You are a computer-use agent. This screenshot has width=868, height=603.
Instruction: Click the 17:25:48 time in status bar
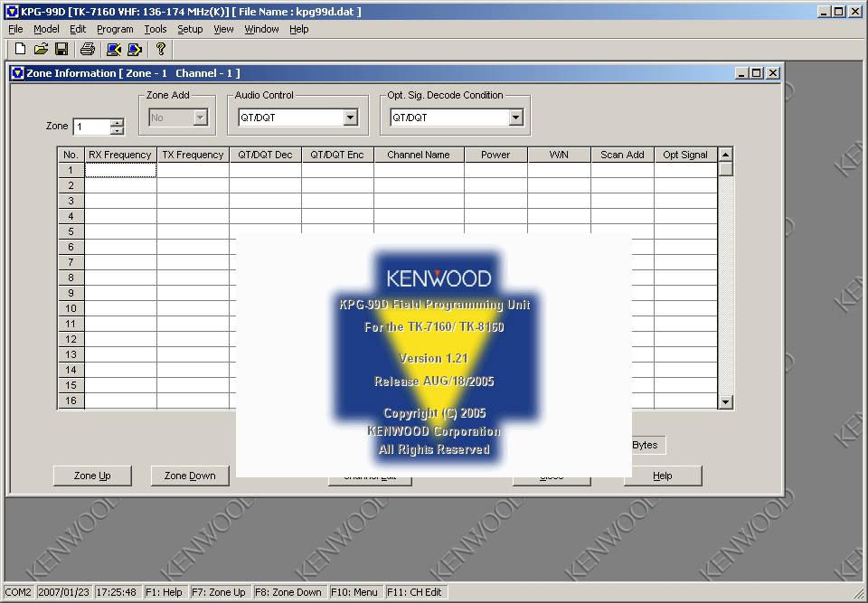click(117, 592)
